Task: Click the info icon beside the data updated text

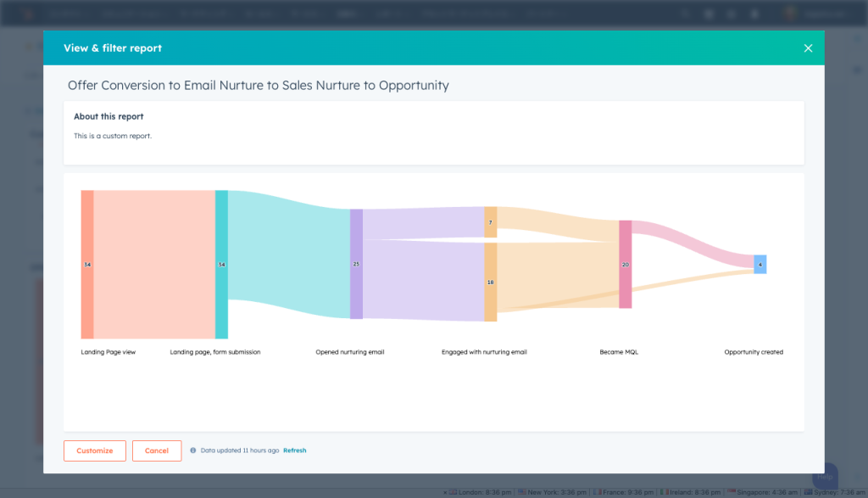Action: coord(192,450)
